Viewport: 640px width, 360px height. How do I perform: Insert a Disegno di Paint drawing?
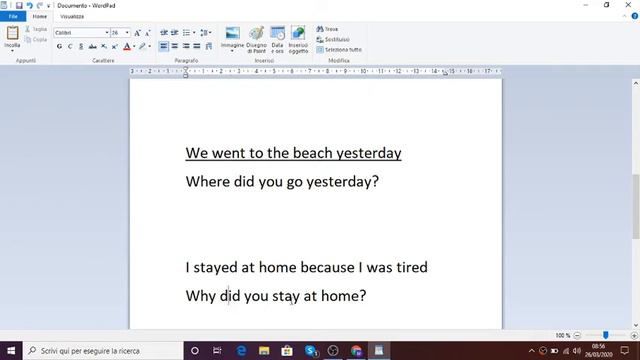pos(256,39)
